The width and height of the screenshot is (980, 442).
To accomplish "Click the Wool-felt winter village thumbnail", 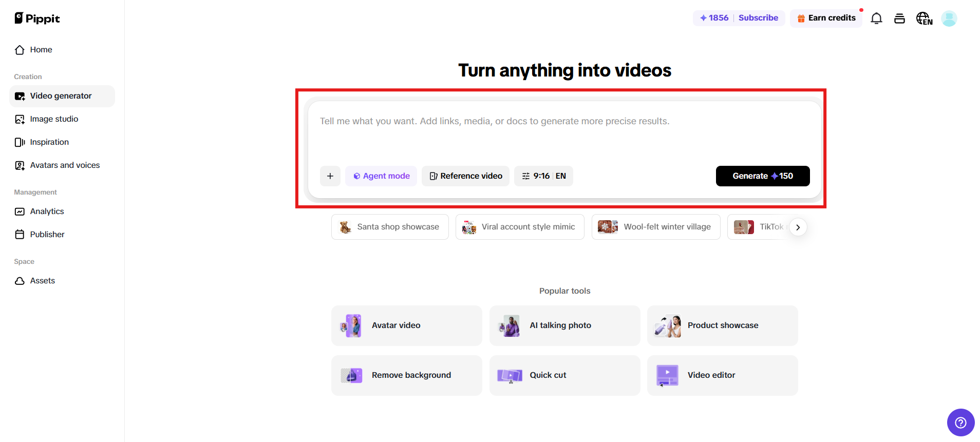I will (608, 227).
